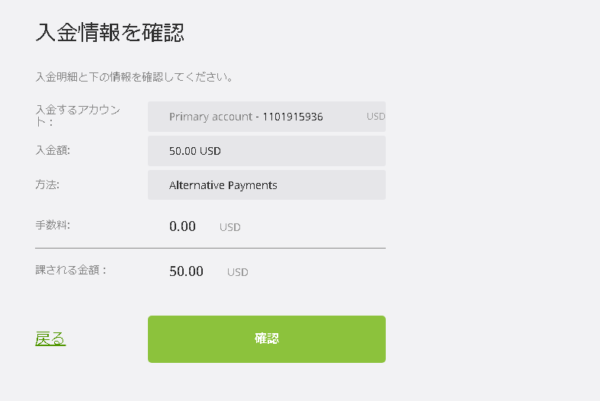Click the 入金情報を確認 page heading

tap(110, 31)
